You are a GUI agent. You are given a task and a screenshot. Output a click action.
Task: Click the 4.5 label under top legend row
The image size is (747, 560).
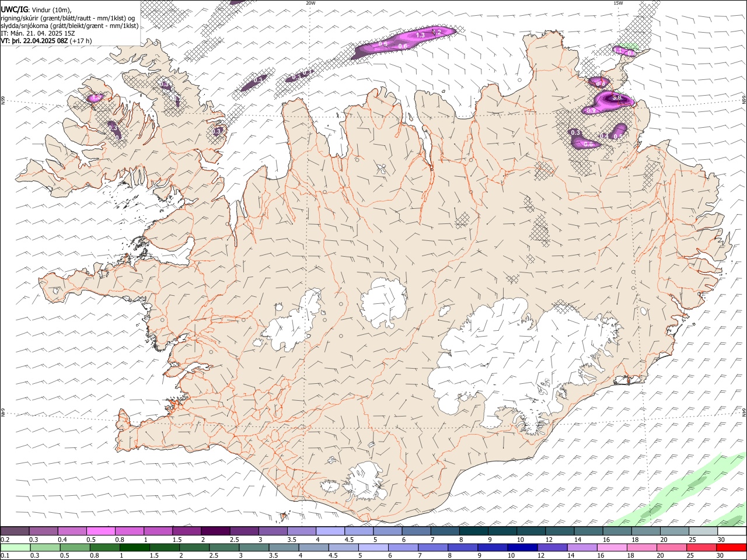click(x=350, y=540)
